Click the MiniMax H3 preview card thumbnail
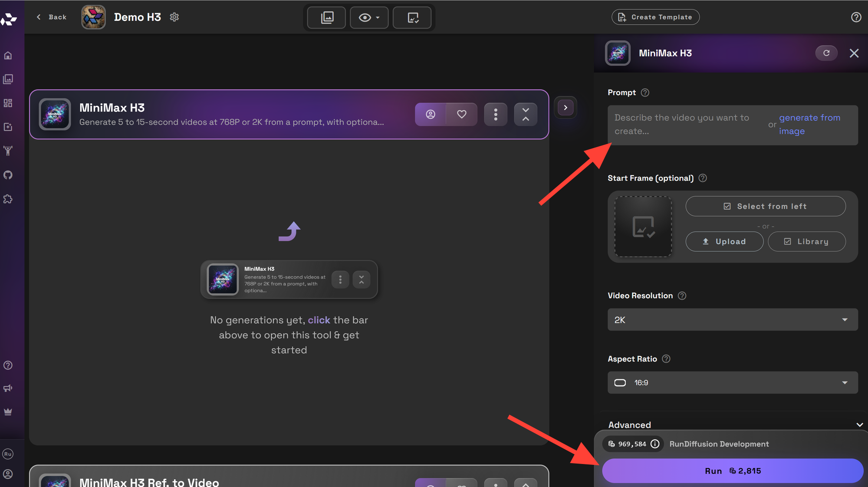Viewport: 868px width, 487px height. coord(223,280)
